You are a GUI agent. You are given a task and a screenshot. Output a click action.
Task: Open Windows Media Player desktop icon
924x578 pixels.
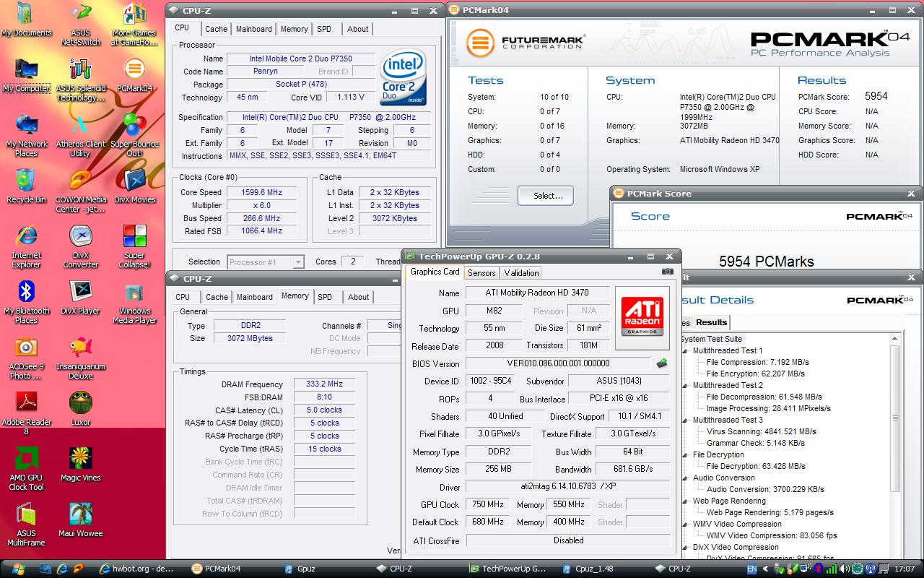tap(134, 302)
